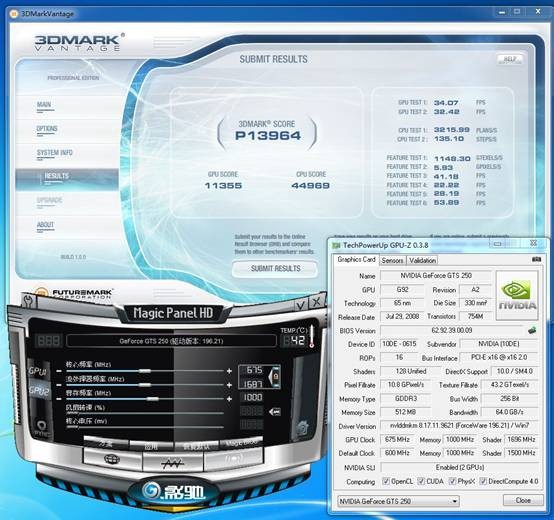Toggle the PhysX checkbox
The image size is (554, 520).
pos(452,481)
